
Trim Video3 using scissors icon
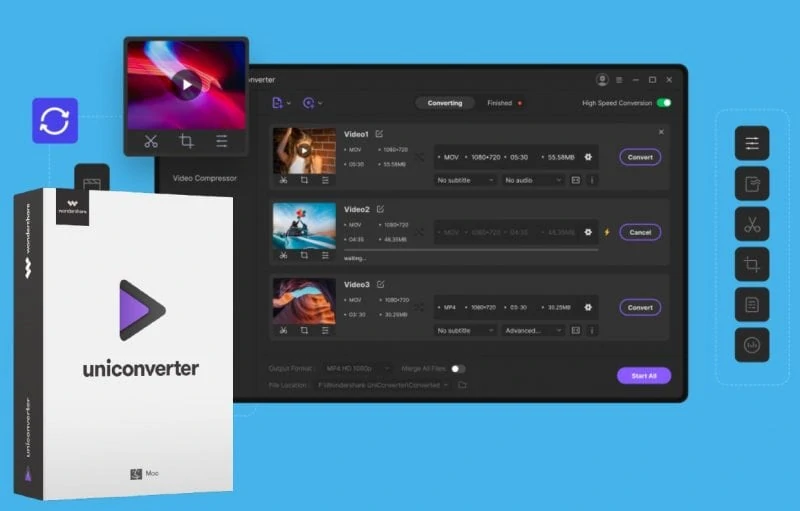pyautogui.click(x=283, y=330)
